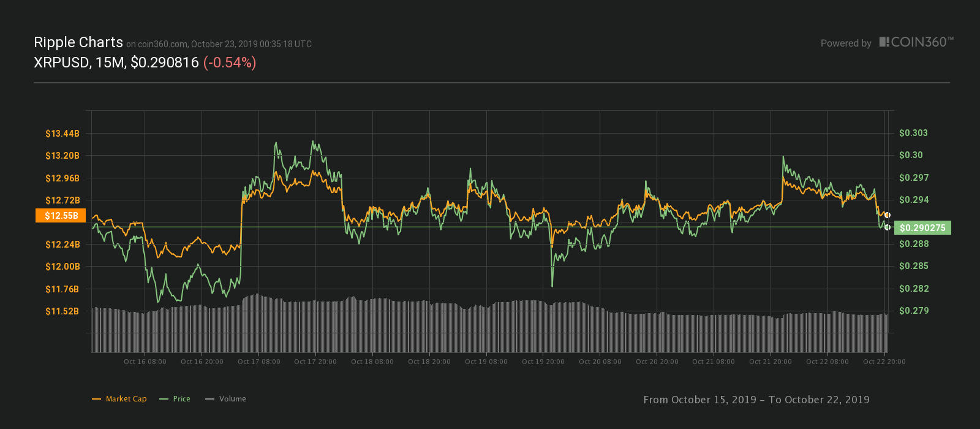The width and height of the screenshot is (980, 429).
Task: Toggle the Market Cap legend item
Action: coord(119,399)
